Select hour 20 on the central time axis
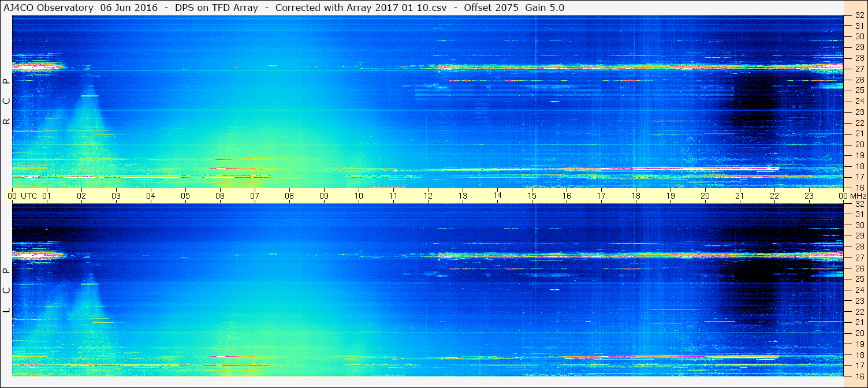Screen dimensions: 868x388 705,196
